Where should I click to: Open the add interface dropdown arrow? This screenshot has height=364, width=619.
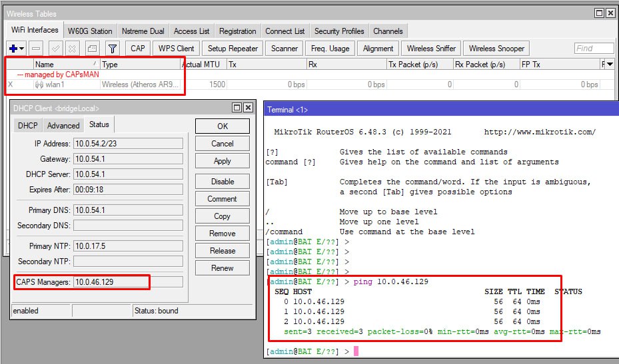tap(22, 49)
